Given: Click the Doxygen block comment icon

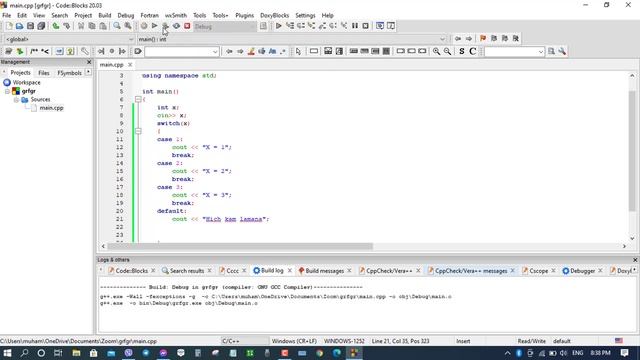Looking at the screenshot, I should click(x=34, y=51).
